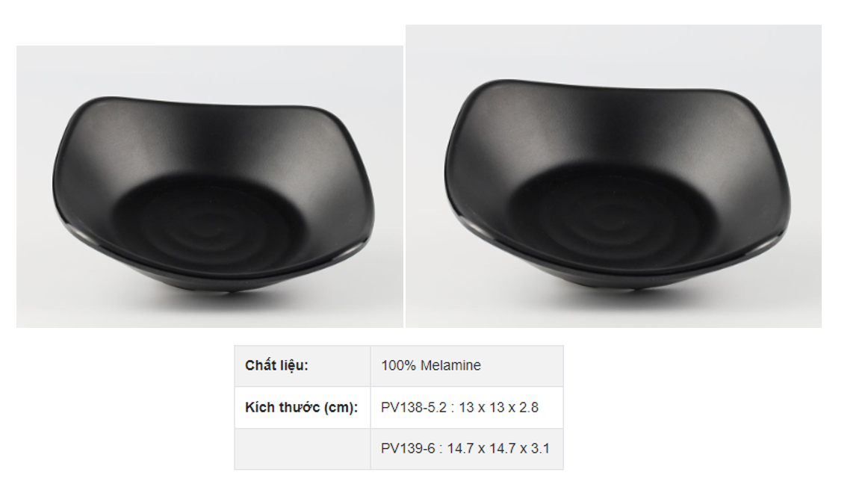
Task: Select the 'Kích thước (cm):' label cell
Action: [x=303, y=407]
